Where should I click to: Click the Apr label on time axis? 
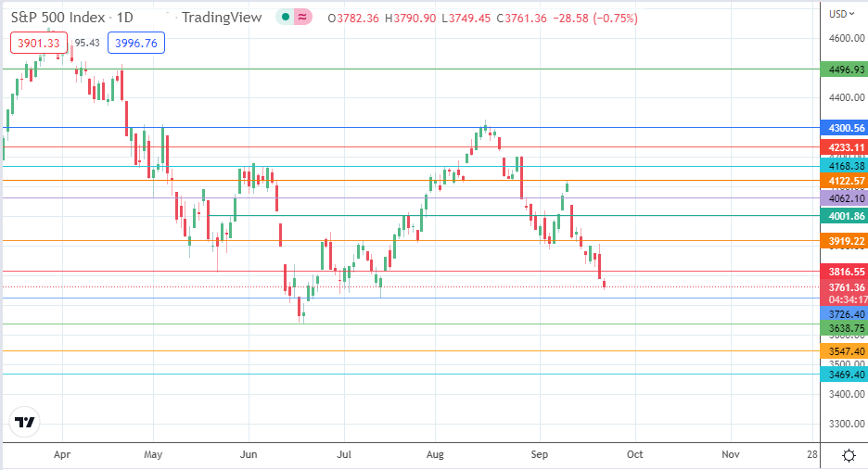pyautogui.click(x=62, y=454)
